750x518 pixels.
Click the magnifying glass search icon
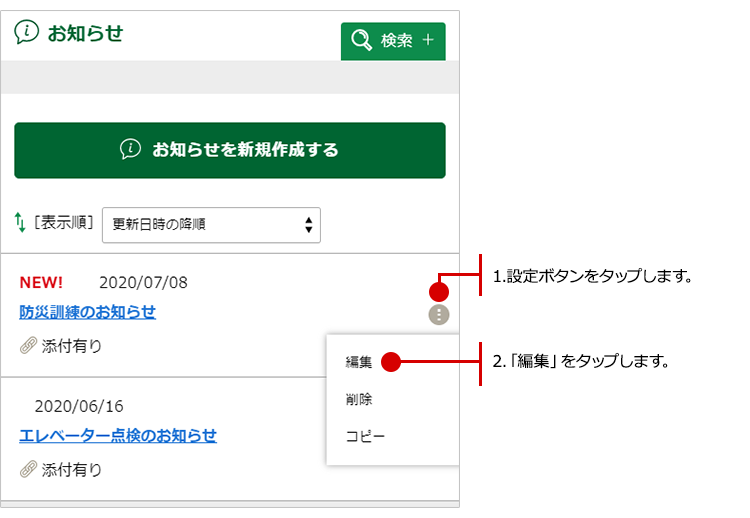[361, 41]
